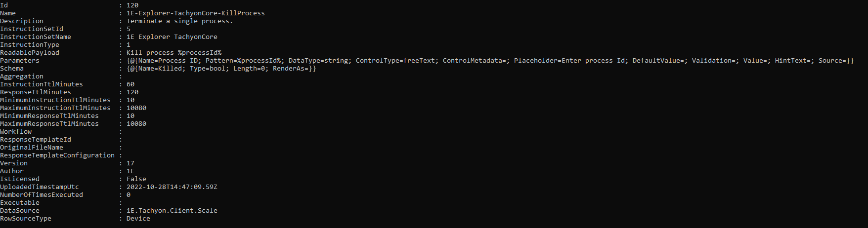Click the Schema value with Name=Killed
Screen dimensions: 868x228
tap(221, 69)
